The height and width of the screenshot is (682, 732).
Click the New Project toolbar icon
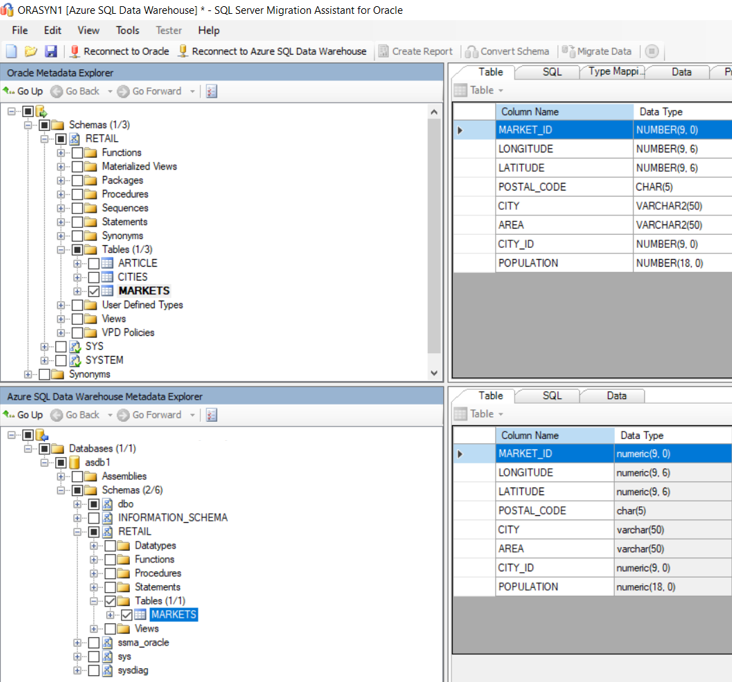(11, 51)
